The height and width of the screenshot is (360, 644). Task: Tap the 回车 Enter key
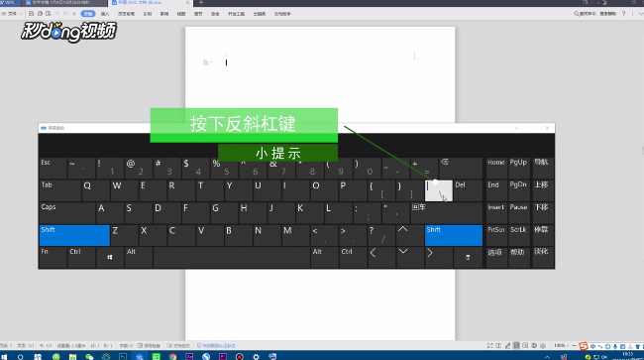pyautogui.click(x=447, y=213)
